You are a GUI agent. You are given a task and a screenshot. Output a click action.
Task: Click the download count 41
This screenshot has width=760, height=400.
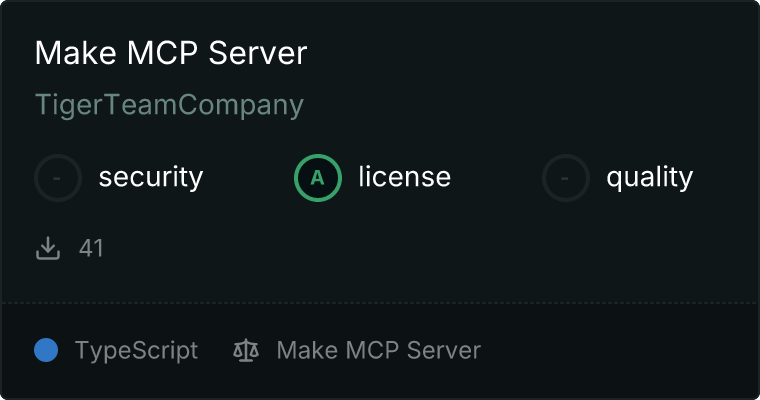(x=91, y=248)
